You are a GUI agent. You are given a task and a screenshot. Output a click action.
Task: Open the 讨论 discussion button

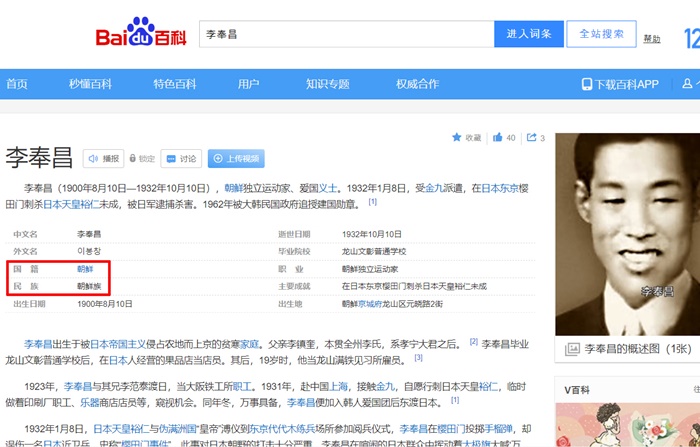(181, 159)
